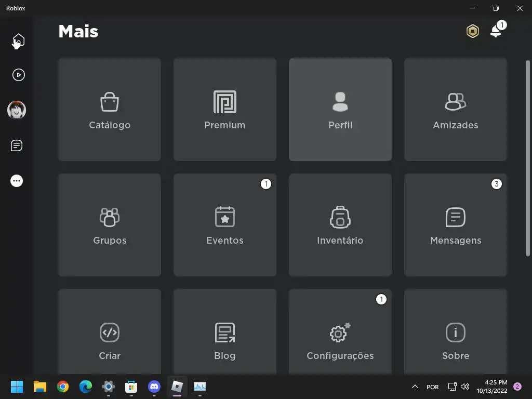The image size is (532, 399).
Task: Open the Windows notification center badge
Action: [x=517, y=387]
